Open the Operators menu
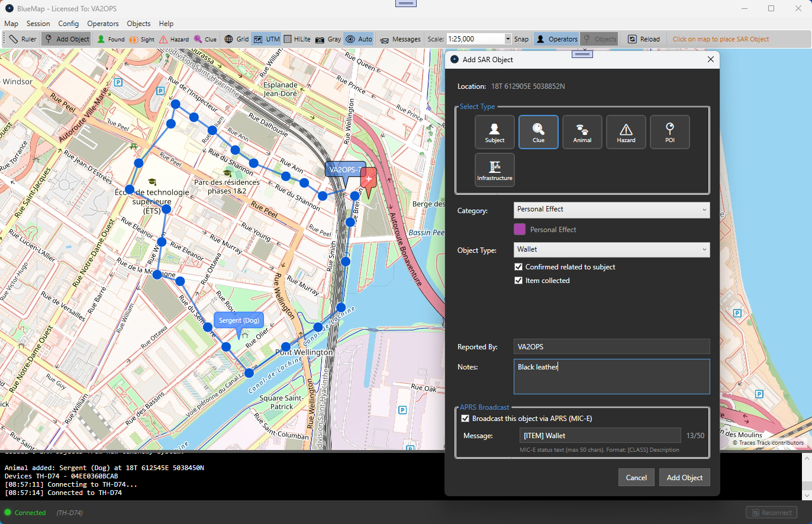The height and width of the screenshot is (524, 812). tap(103, 24)
